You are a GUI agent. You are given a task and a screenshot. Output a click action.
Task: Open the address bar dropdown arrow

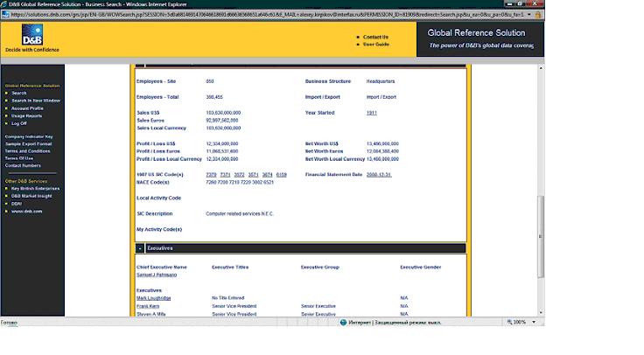click(x=529, y=14)
